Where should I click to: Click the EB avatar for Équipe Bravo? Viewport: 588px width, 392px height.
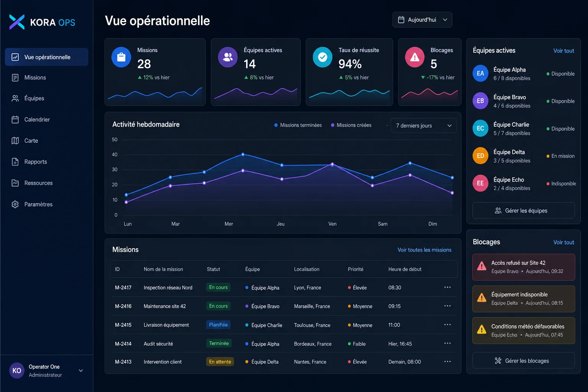coord(480,101)
